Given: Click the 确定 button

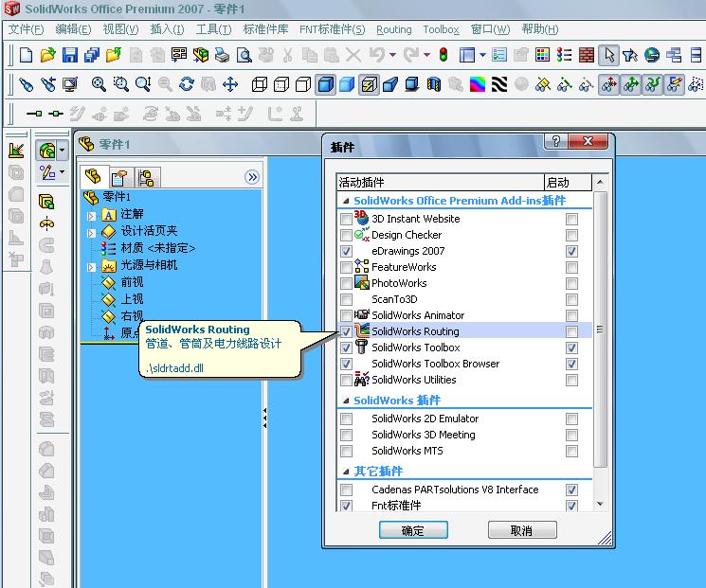Looking at the screenshot, I should pyautogui.click(x=413, y=530).
